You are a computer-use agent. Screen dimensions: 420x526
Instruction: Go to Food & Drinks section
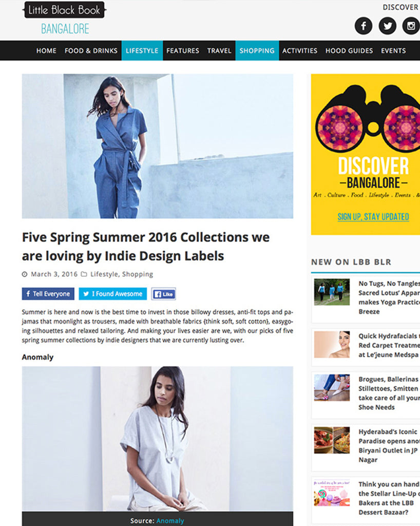click(x=91, y=51)
